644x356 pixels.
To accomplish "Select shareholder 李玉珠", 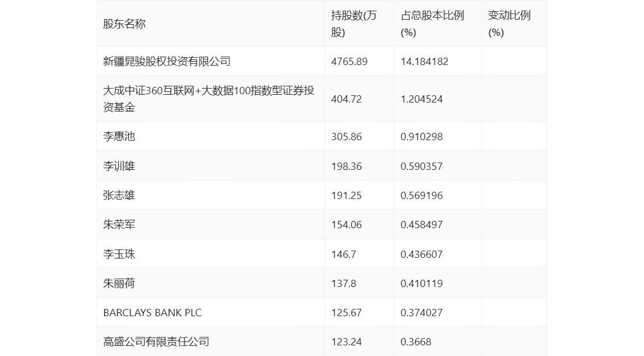I will coord(119,254).
